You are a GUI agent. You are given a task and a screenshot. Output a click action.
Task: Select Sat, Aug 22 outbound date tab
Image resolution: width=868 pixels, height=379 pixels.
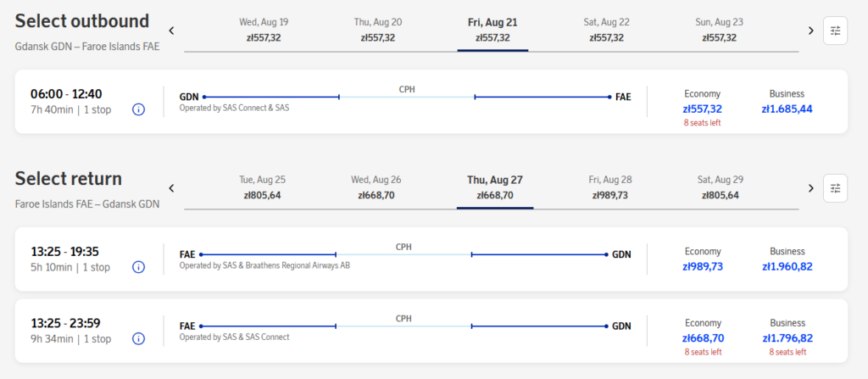pos(606,30)
